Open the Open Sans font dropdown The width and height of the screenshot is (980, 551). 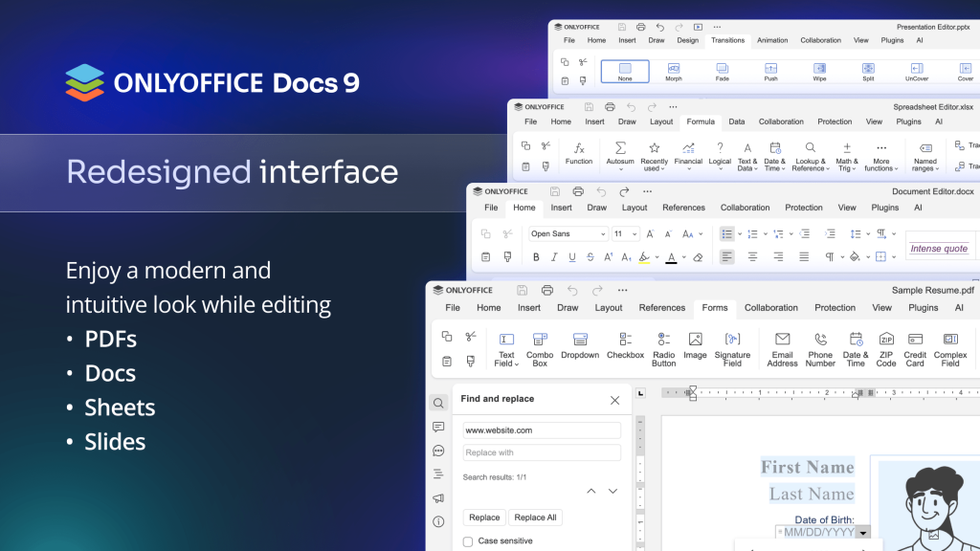point(567,233)
